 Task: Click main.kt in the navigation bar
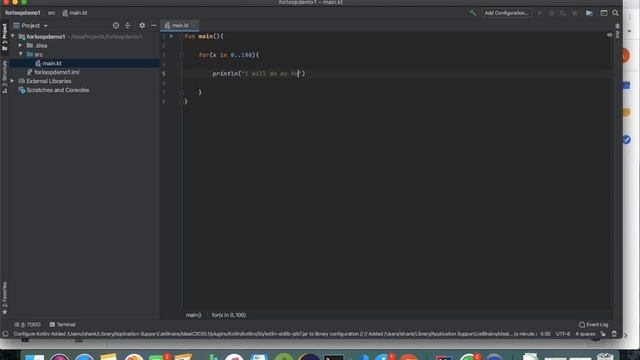[x=75, y=13]
